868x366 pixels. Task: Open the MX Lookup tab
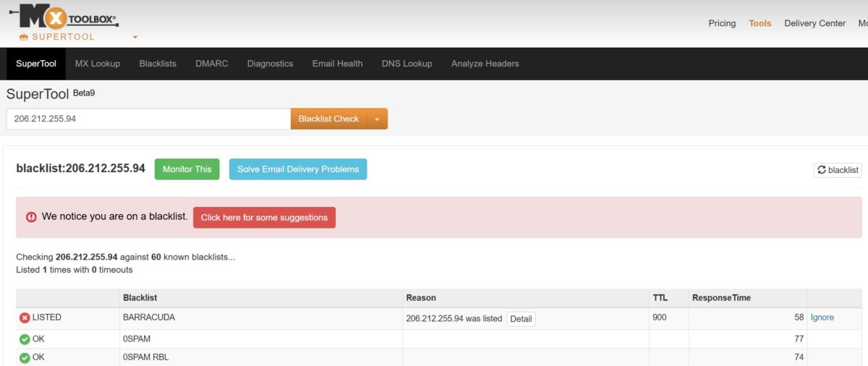pos(98,64)
